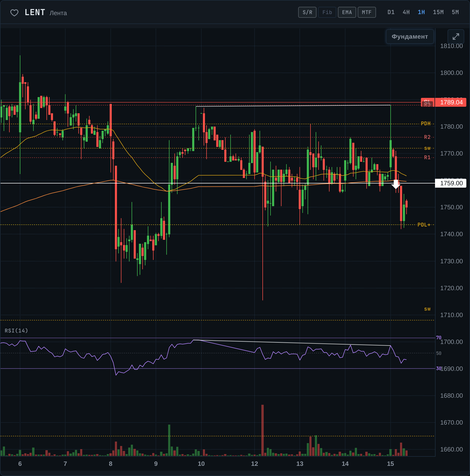Switch to D1 timeframe

click(391, 12)
